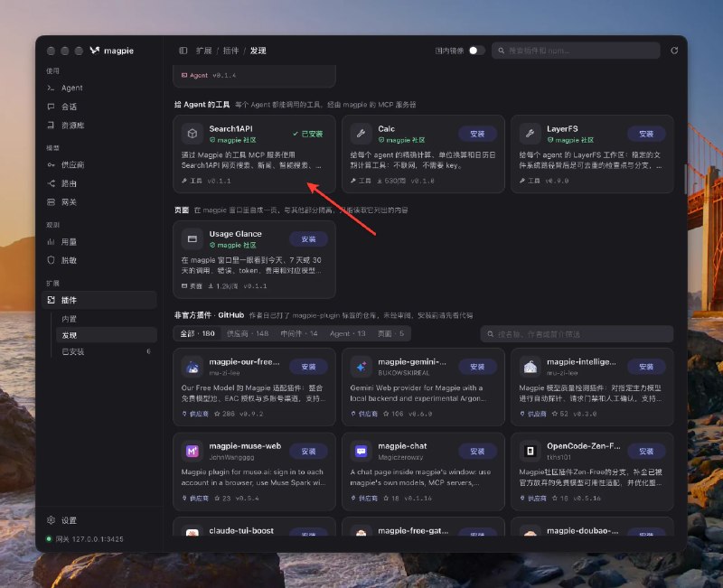Click the 已安装 status on Search1API

pyautogui.click(x=308, y=134)
